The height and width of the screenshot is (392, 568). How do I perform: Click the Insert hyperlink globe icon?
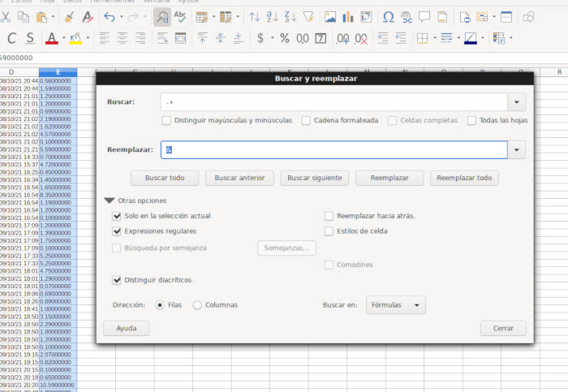pyautogui.click(x=407, y=17)
